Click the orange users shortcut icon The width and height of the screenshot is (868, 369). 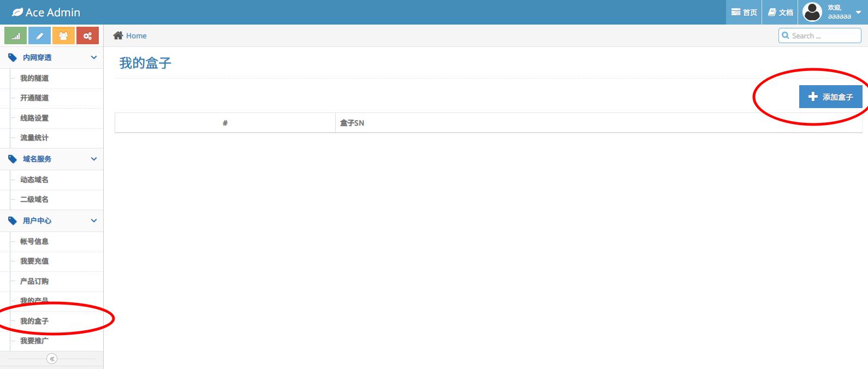(63, 36)
